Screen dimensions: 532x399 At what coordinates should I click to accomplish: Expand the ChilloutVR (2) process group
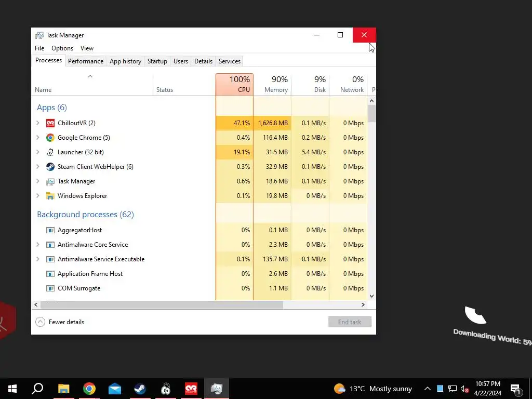coord(37,123)
